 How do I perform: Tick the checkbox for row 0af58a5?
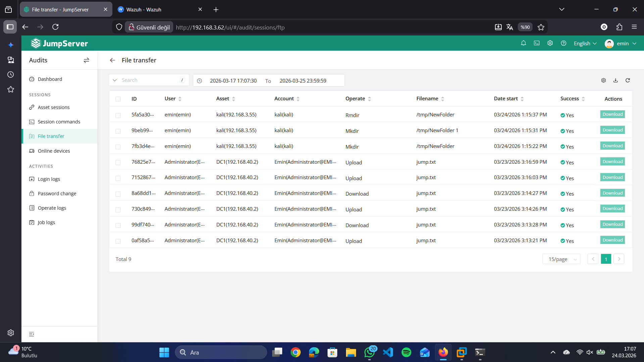[118, 241]
